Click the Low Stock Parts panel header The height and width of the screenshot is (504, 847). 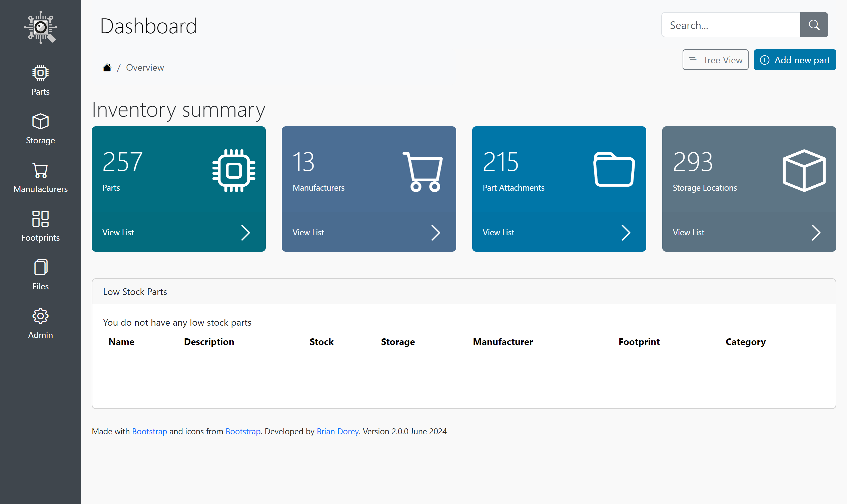(x=135, y=291)
